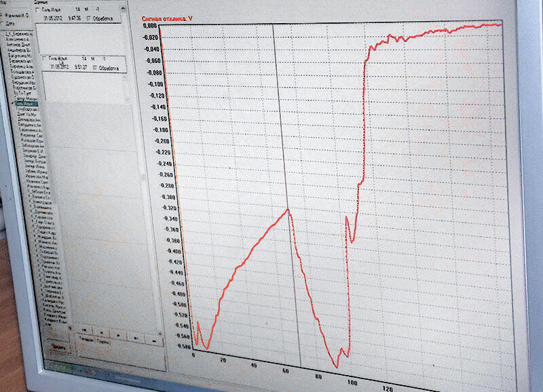The image size is (543, 392).
Task: Click the vertical cursor line on chart
Action: click(286, 194)
